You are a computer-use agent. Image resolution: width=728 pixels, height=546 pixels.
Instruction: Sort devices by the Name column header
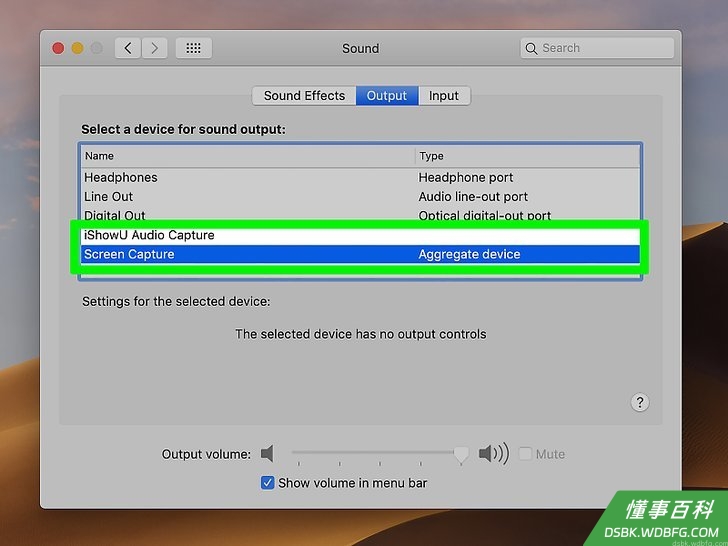pyautogui.click(x=248, y=156)
